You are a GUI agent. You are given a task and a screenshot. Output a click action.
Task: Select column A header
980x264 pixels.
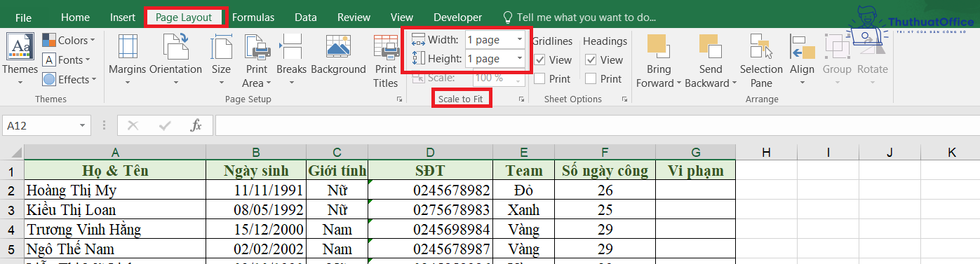click(115, 152)
